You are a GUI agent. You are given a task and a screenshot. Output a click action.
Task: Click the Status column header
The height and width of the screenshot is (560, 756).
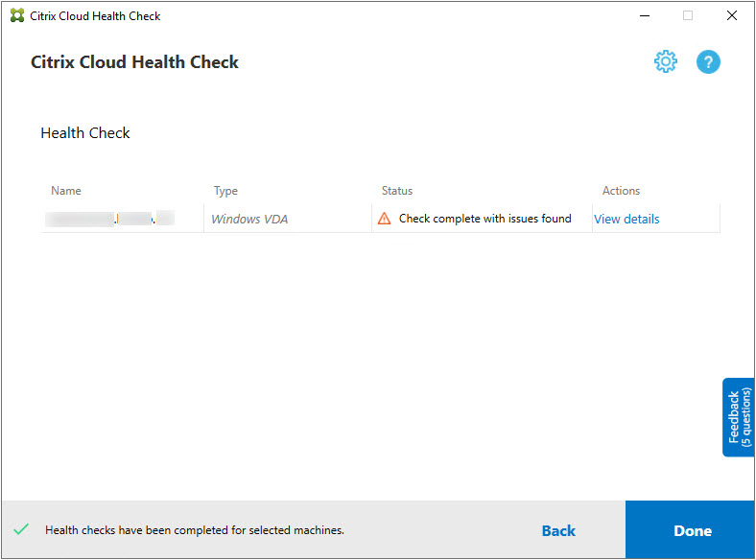tap(397, 191)
